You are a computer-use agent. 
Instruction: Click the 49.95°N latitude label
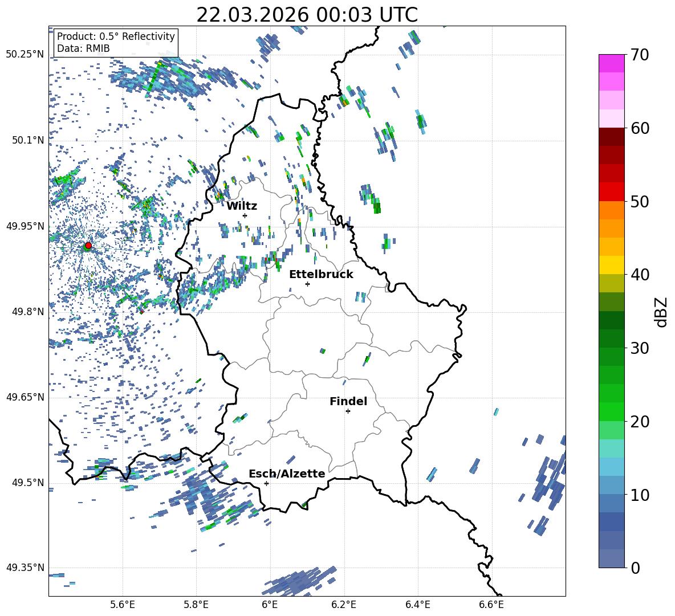[x=25, y=226]
